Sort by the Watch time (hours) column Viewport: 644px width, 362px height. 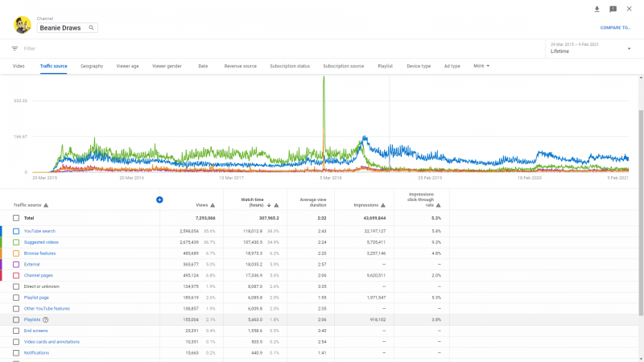coord(257,202)
